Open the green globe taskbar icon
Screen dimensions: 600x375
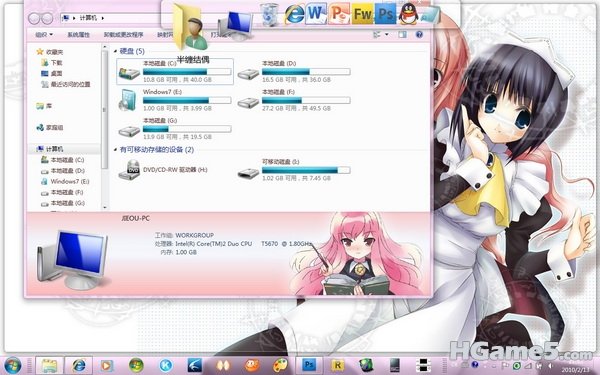tap(366, 365)
